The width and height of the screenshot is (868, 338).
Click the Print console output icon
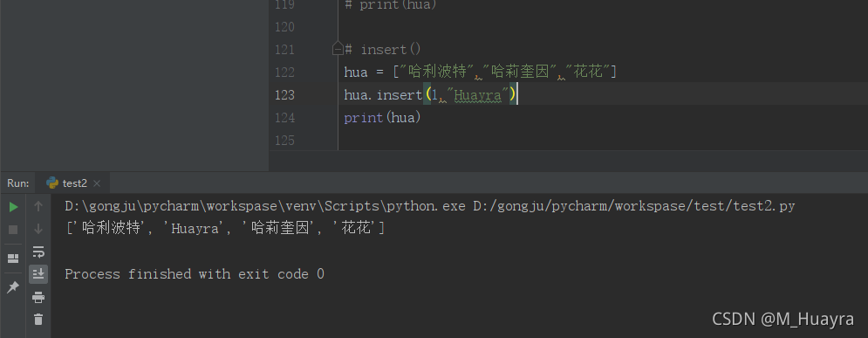[38, 298]
